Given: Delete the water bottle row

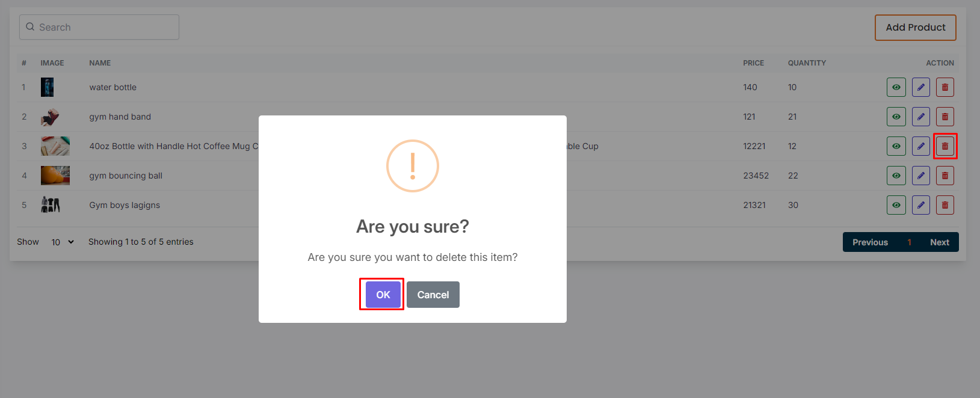Looking at the screenshot, I should [x=945, y=87].
